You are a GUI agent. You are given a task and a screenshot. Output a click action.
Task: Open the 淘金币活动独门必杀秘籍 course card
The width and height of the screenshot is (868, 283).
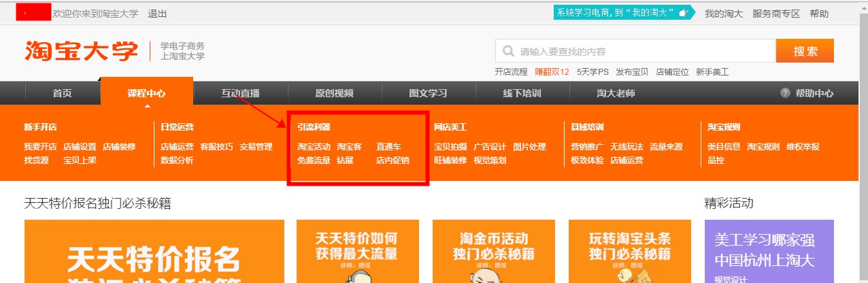pos(494,251)
